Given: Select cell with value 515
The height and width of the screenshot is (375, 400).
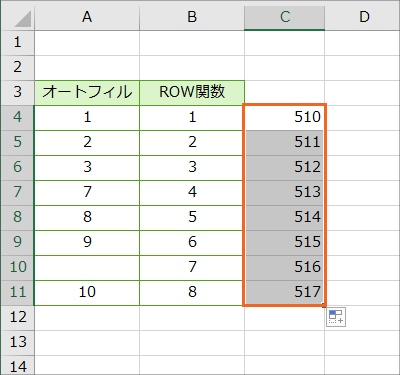Looking at the screenshot, I should click(x=284, y=243).
